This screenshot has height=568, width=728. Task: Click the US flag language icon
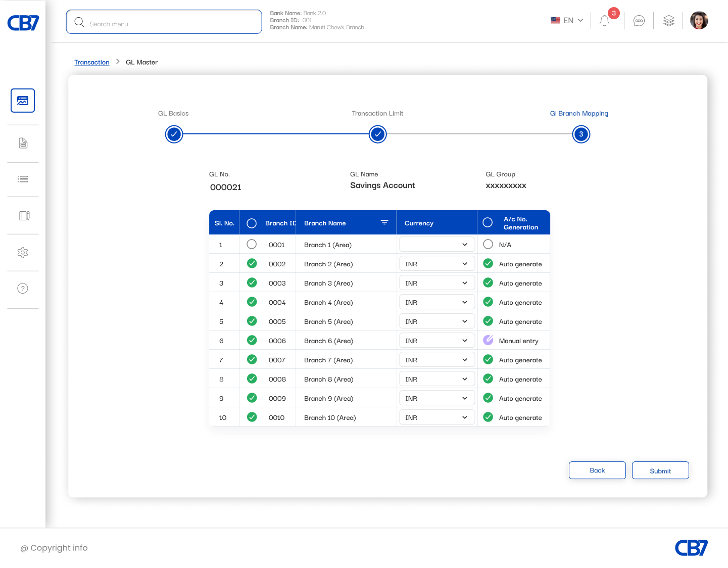point(555,21)
